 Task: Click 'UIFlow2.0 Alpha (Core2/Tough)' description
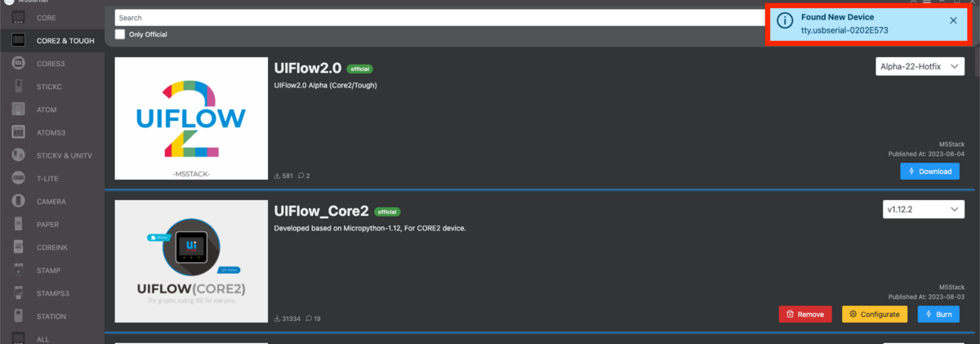[x=326, y=85]
